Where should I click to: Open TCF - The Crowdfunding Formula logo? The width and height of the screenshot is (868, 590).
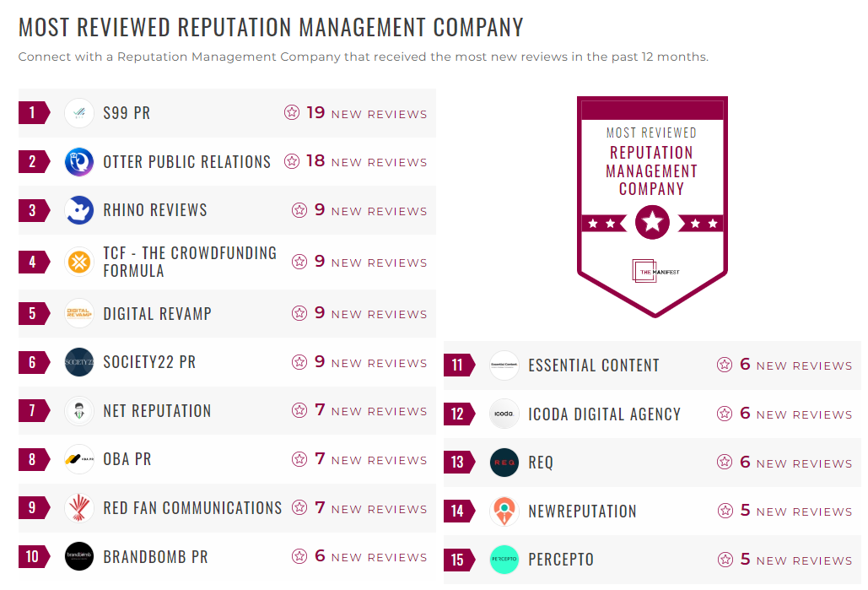[x=79, y=262]
